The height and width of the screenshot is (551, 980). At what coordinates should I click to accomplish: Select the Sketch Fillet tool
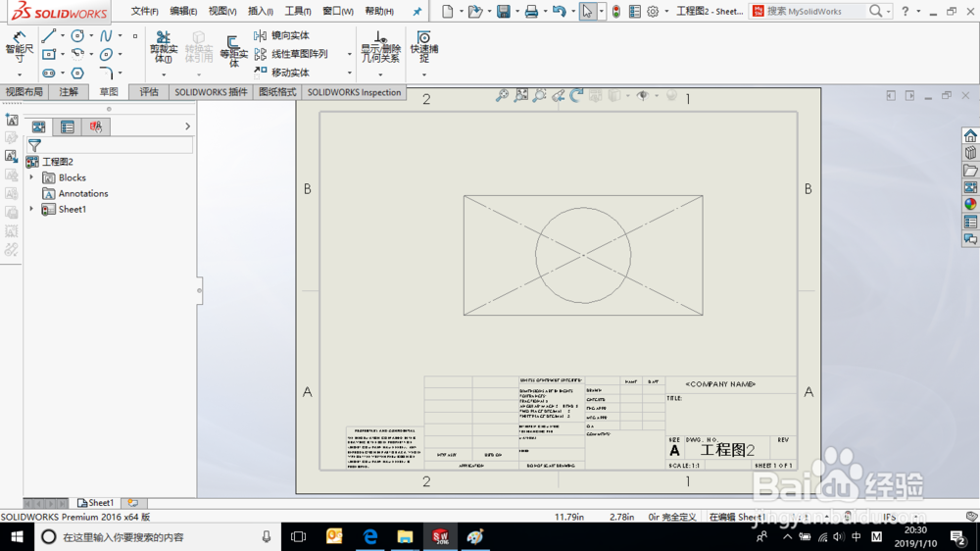coord(106,74)
